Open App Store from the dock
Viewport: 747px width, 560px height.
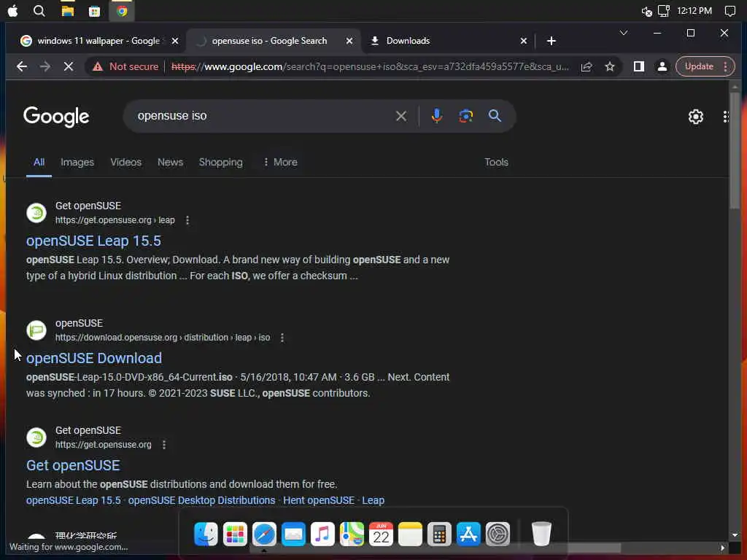coord(468,534)
